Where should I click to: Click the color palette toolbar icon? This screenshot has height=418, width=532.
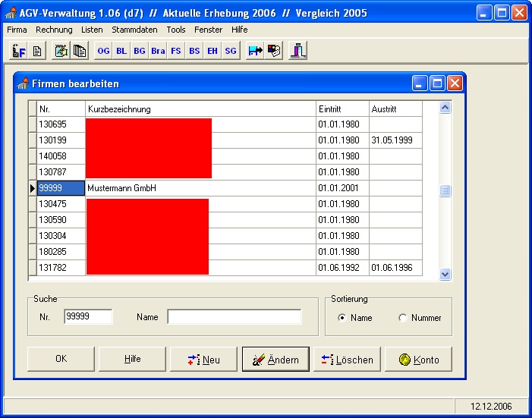pyautogui.click(x=274, y=51)
